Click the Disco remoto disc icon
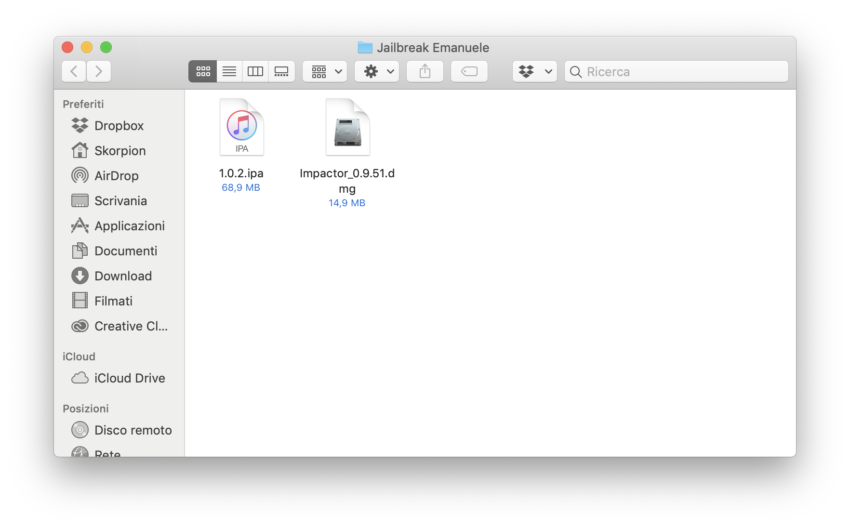The image size is (850, 528). pos(80,430)
